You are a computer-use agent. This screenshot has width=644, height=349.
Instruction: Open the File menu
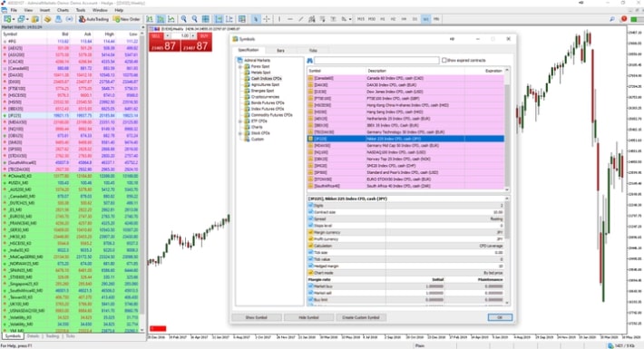(x=14, y=10)
